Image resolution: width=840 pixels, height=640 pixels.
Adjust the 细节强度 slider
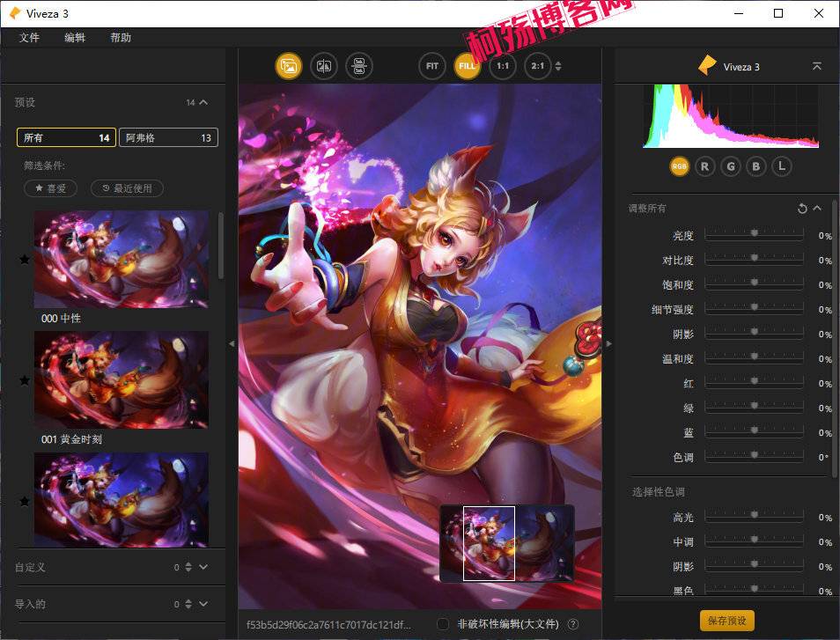point(755,307)
